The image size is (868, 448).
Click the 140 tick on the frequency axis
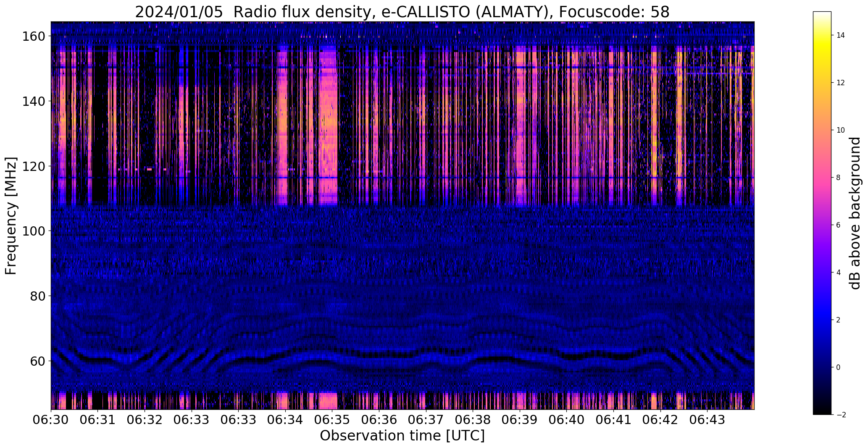coord(33,101)
